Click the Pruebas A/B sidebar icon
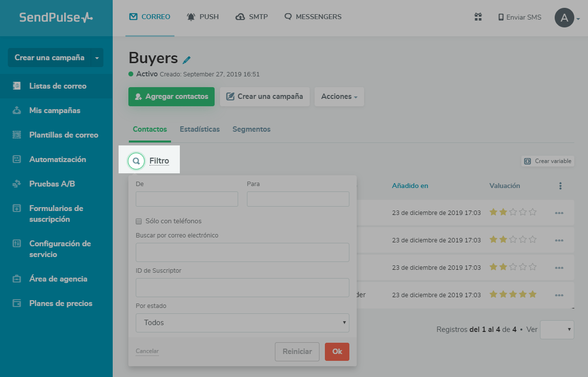This screenshot has width=588, height=377. (x=17, y=184)
